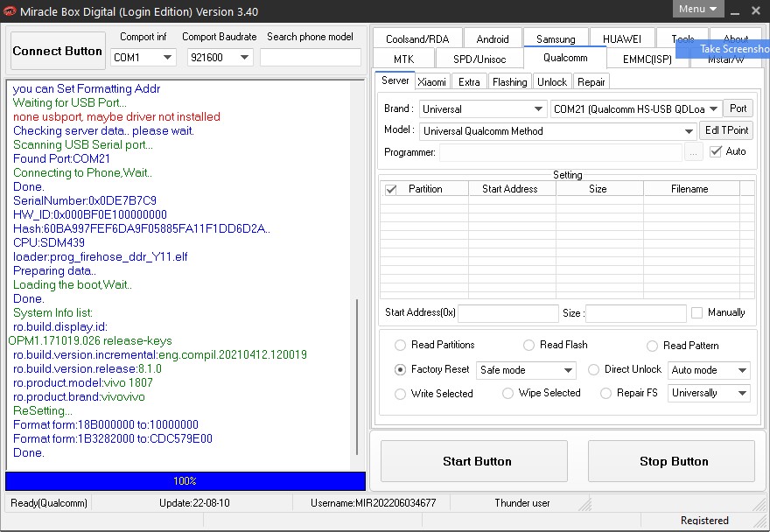Select the Read Partitions radio button
This screenshot has width=770, height=532.
(400, 346)
